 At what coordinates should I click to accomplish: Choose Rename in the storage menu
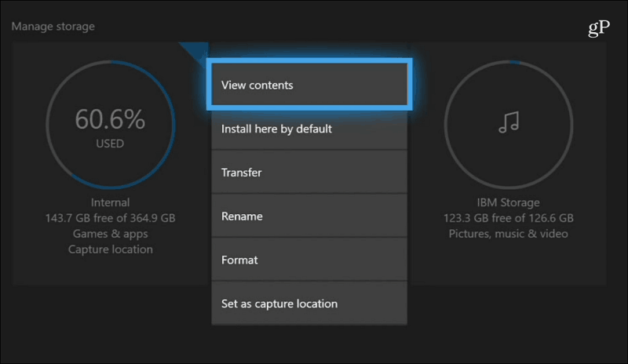[309, 217]
